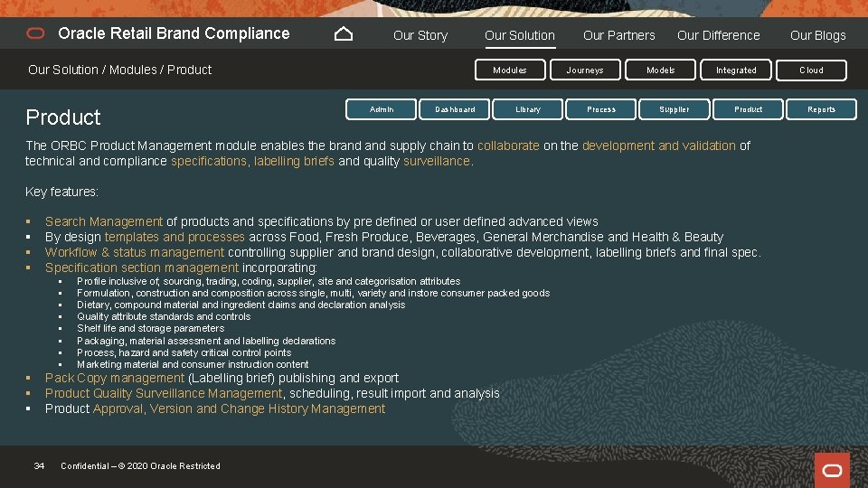Switch to the Supplier module tab
The height and width of the screenshot is (488, 868).
[x=675, y=109]
